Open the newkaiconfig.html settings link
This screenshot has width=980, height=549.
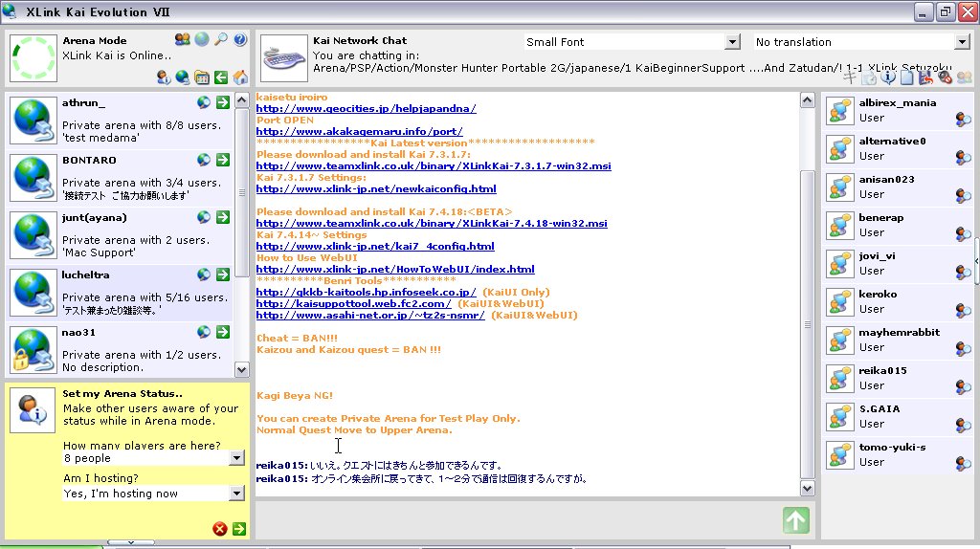point(376,189)
